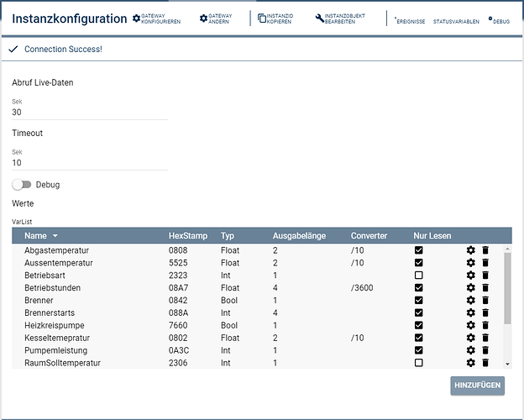Image resolution: width=524 pixels, height=420 pixels.
Task: Click sort arrow next to Name header
Action: [55, 236]
